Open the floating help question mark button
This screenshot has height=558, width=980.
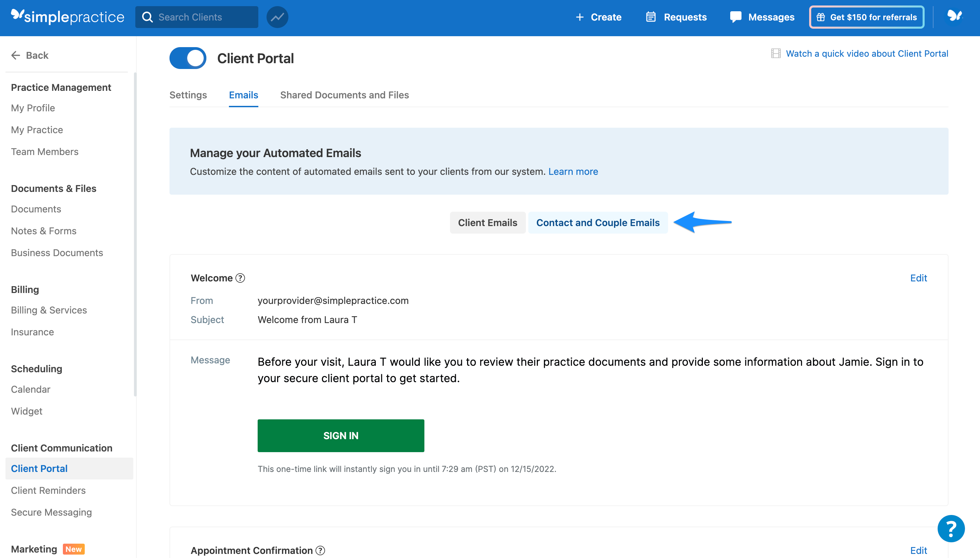(x=951, y=529)
